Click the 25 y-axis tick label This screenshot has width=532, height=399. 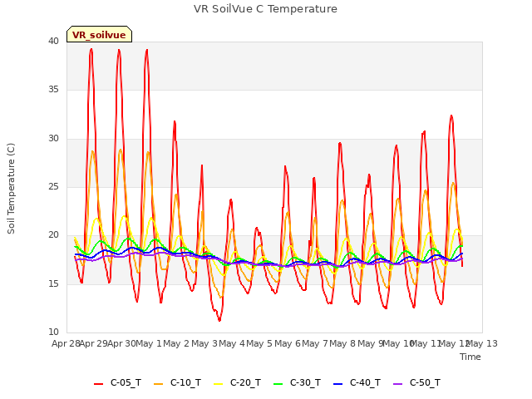click(x=53, y=186)
